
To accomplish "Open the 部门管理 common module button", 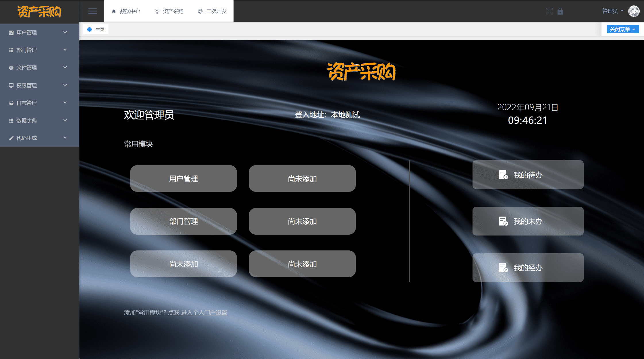I will (183, 221).
